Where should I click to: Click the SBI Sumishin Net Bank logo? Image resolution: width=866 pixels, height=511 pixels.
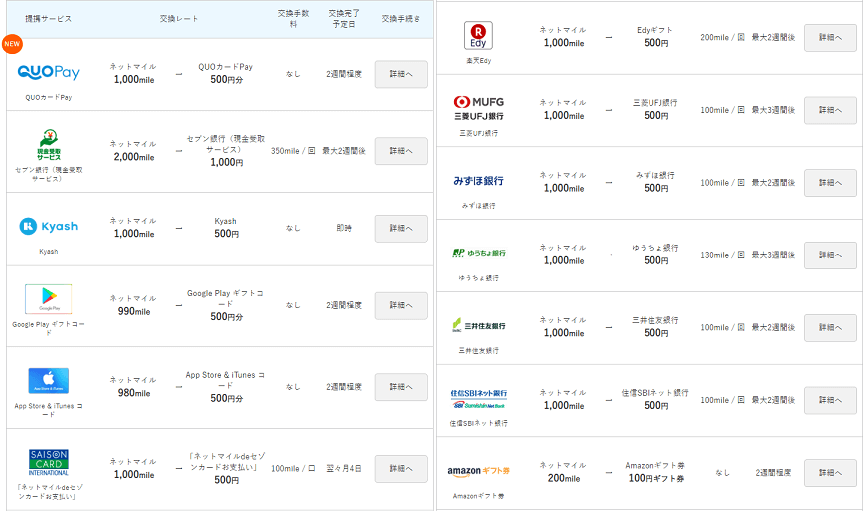[x=478, y=398]
